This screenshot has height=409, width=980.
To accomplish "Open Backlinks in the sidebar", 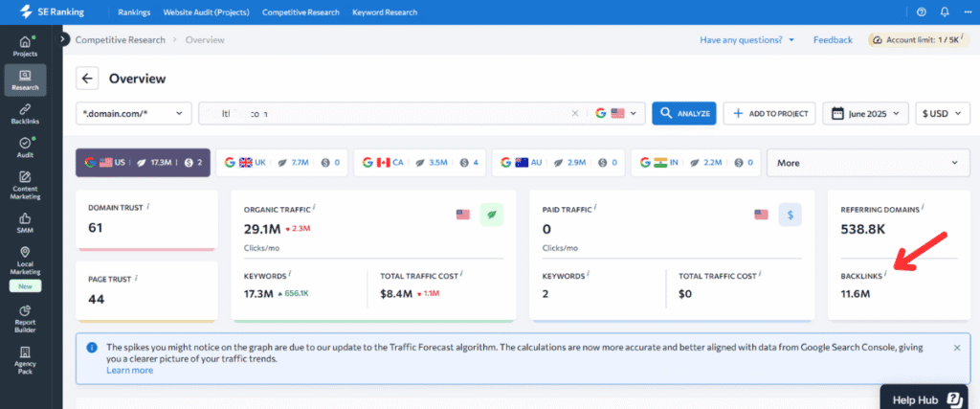I will coord(25,113).
